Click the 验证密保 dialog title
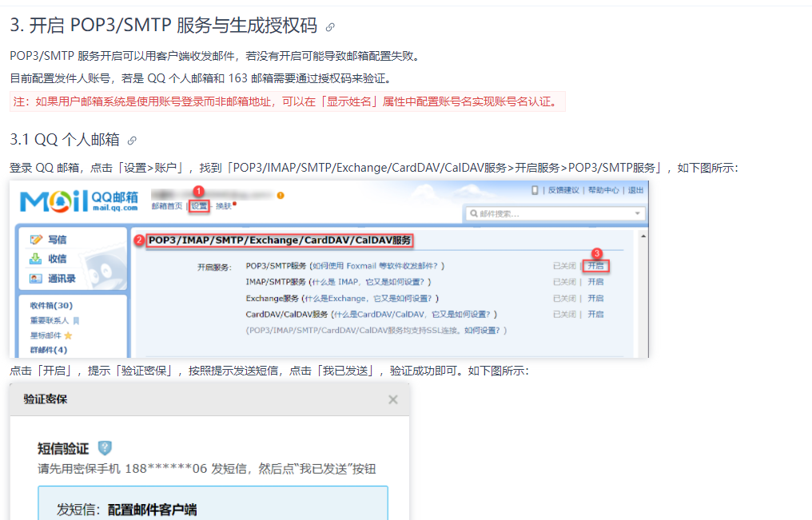 coord(46,399)
